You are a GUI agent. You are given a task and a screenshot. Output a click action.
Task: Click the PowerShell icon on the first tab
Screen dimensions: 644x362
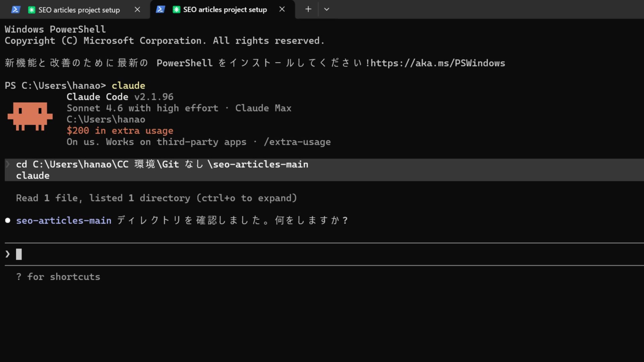click(x=16, y=9)
